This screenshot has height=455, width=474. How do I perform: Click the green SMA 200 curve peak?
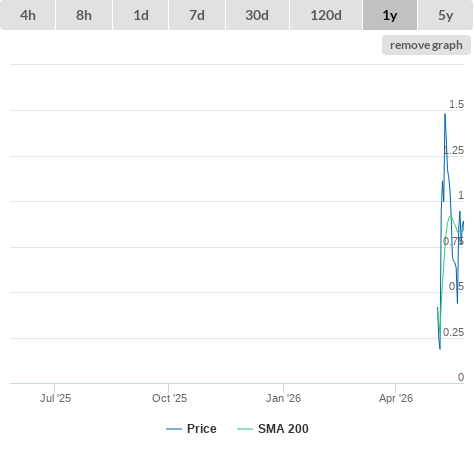(451, 216)
